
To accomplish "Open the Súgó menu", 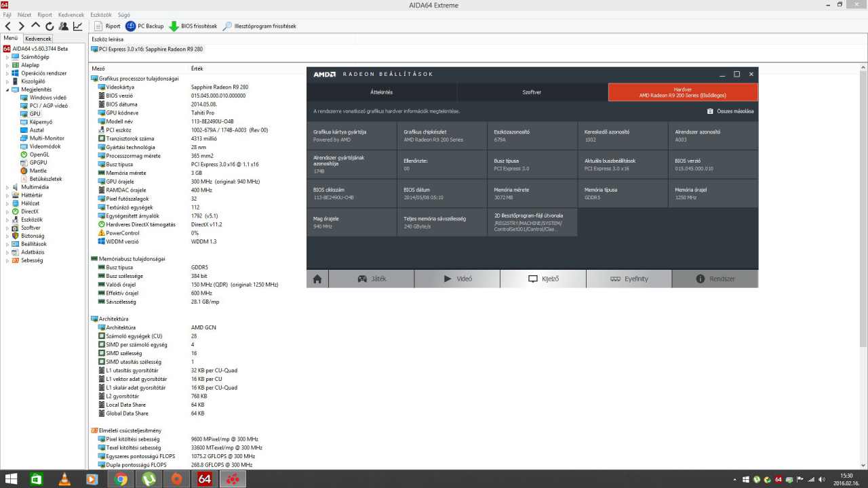I will click(124, 14).
